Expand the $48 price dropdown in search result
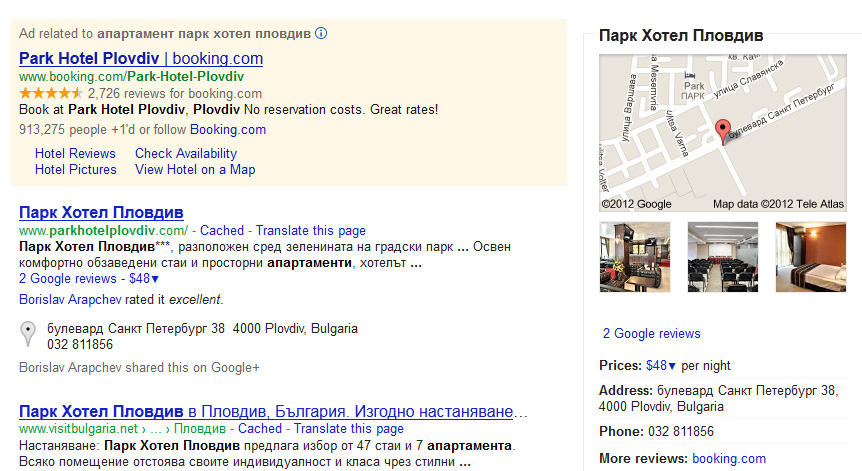This screenshot has height=471, width=862. (x=144, y=279)
